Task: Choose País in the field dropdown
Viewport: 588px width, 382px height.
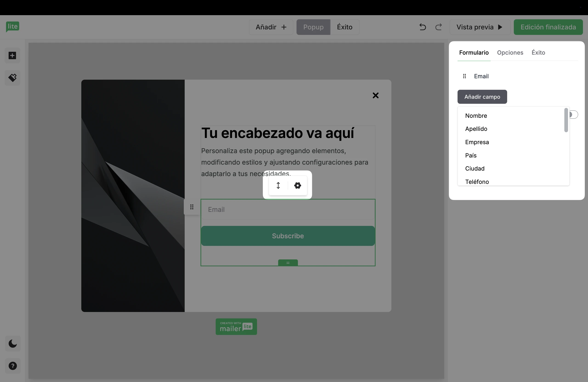Action: 471,155
